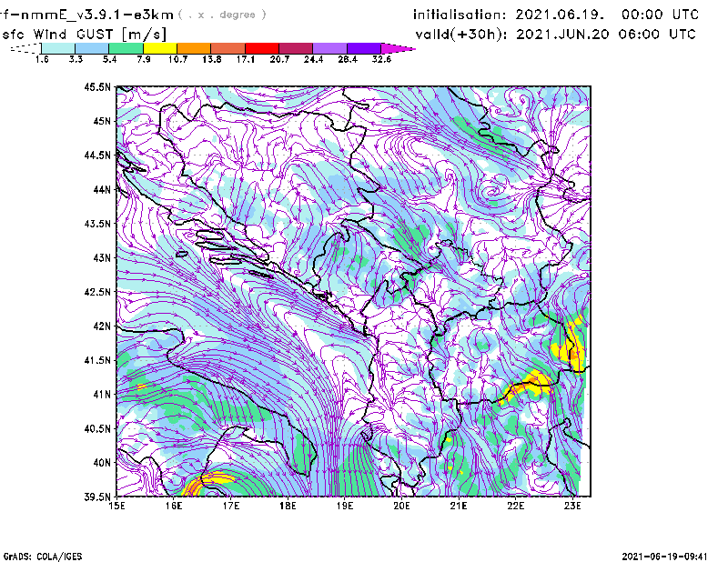Click the '44.5N' latitude label

(97, 155)
